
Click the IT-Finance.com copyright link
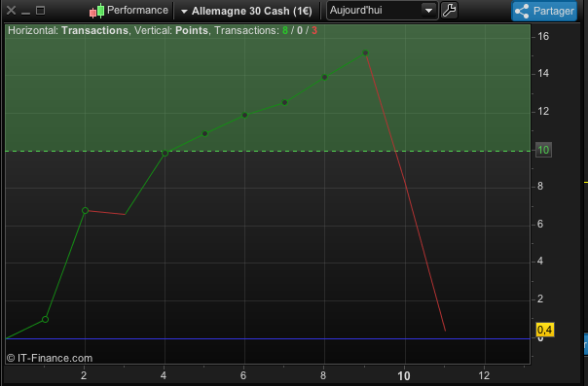50,359
